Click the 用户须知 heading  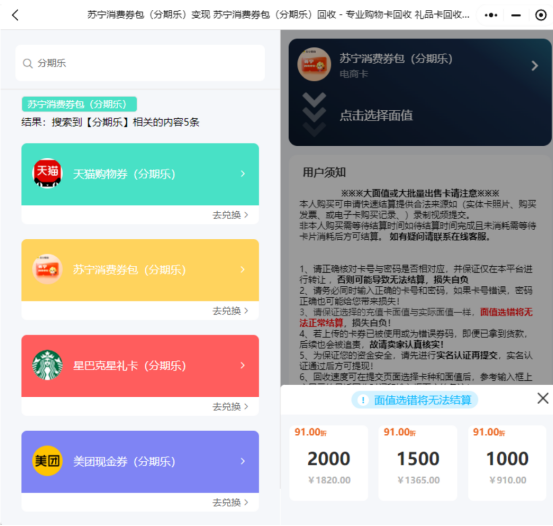[324, 173]
